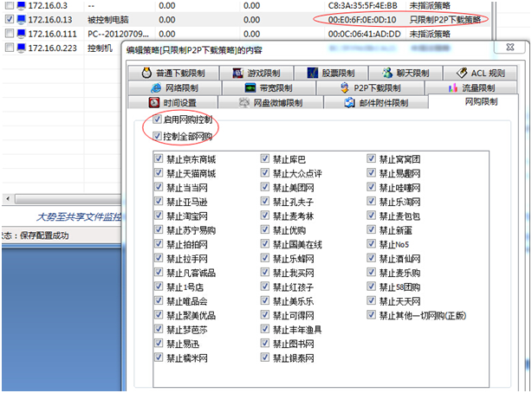
Task: Uncheck 禁止国美在线 option
Action: 265,244
